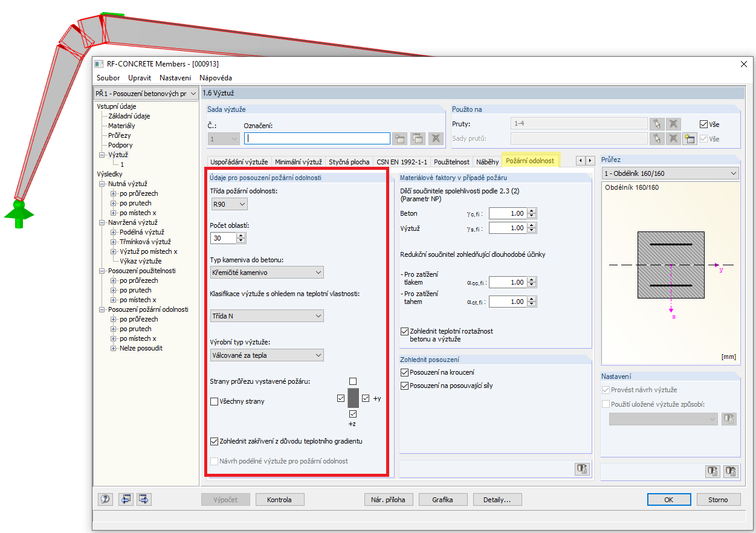Increase Beton γc,fi stepper value
The width and height of the screenshot is (756, 533).
tap(532, 210)
